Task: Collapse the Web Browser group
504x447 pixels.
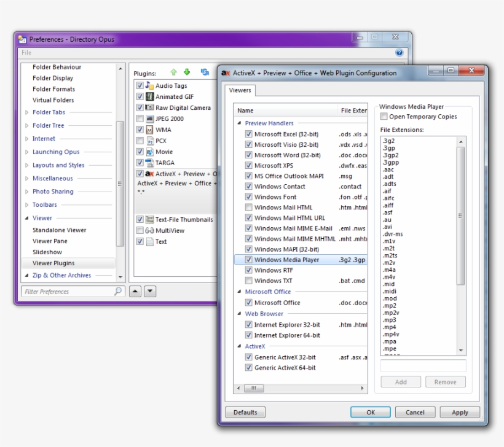Action: [239, 313]
